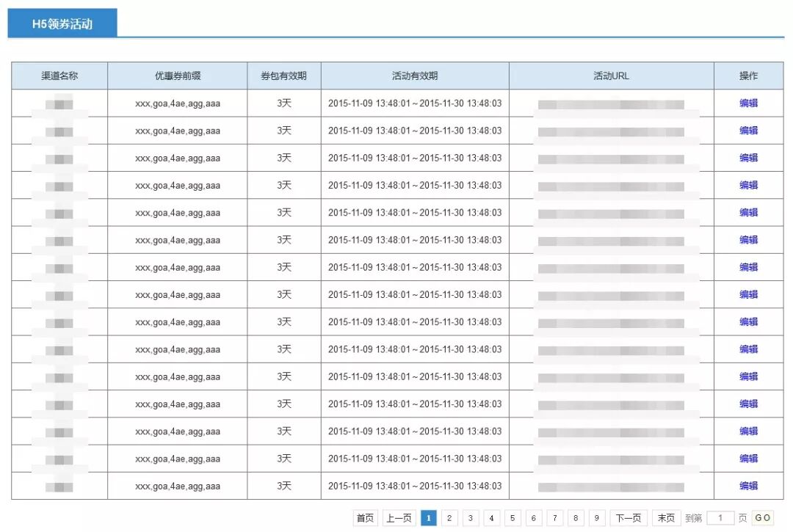The image size is (793, 532).
Task: Click the 活动URL column header
Action: (x=612, y=76)
